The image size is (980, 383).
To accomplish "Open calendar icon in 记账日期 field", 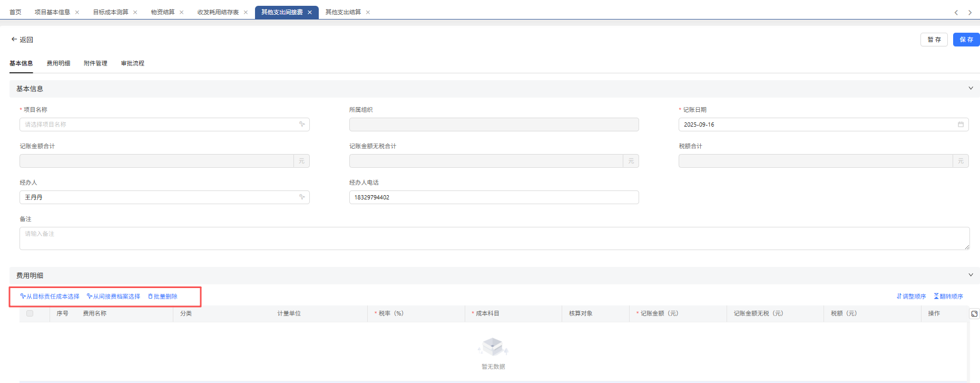I will coord(961,125).
